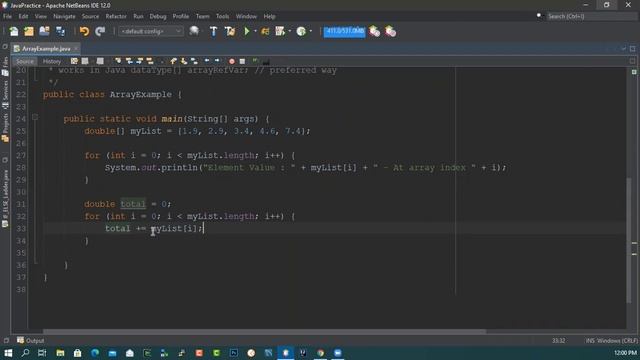
Task: Select ArrayExample.java editor tab
Action: (x=46, y=49)
